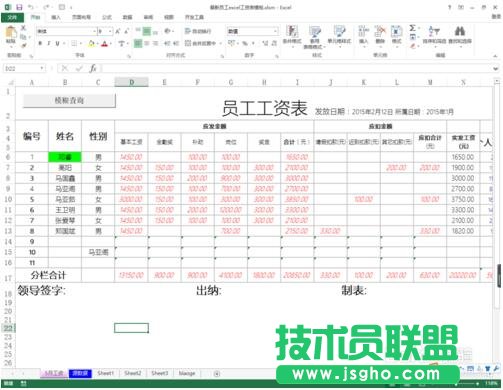Toggle Align Left horizontal alignment
The image size is (503, 390).
pyautogui.click(x=138, y=43)
